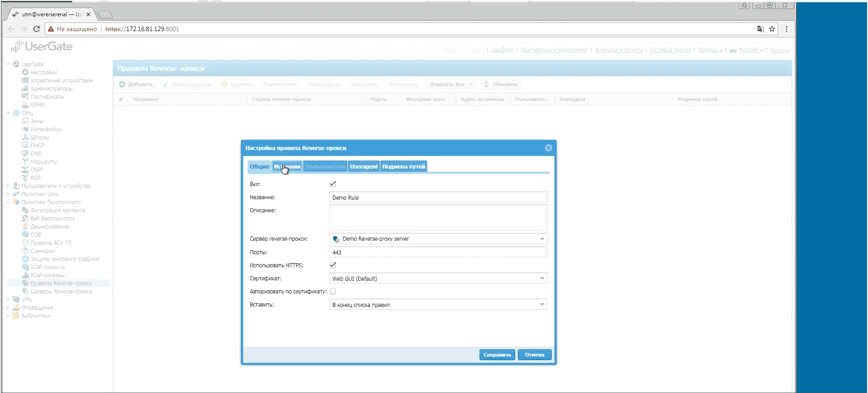Open the Журналы и Отчеты link
The height and width of the screenshot is (393, 868).
pyautogui.click(x=619, y=50)
